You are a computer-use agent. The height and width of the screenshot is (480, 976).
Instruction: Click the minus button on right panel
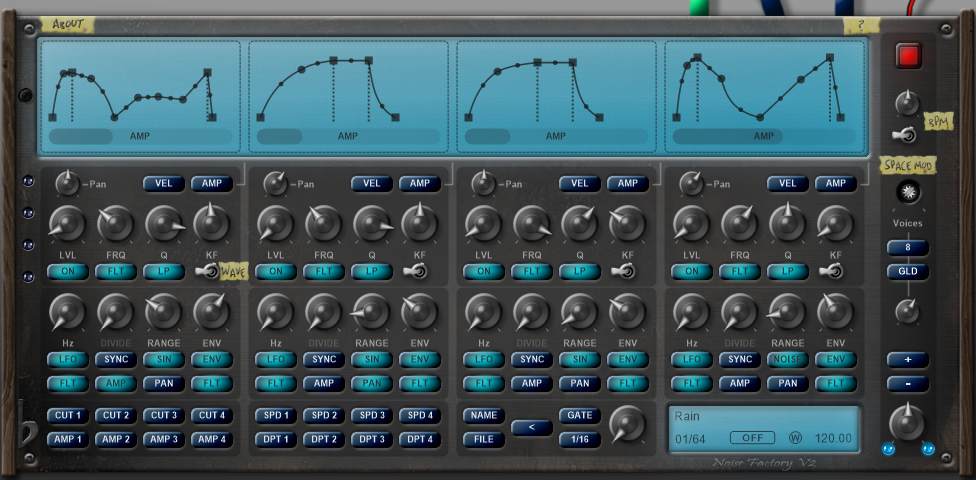tap(907, 383)
